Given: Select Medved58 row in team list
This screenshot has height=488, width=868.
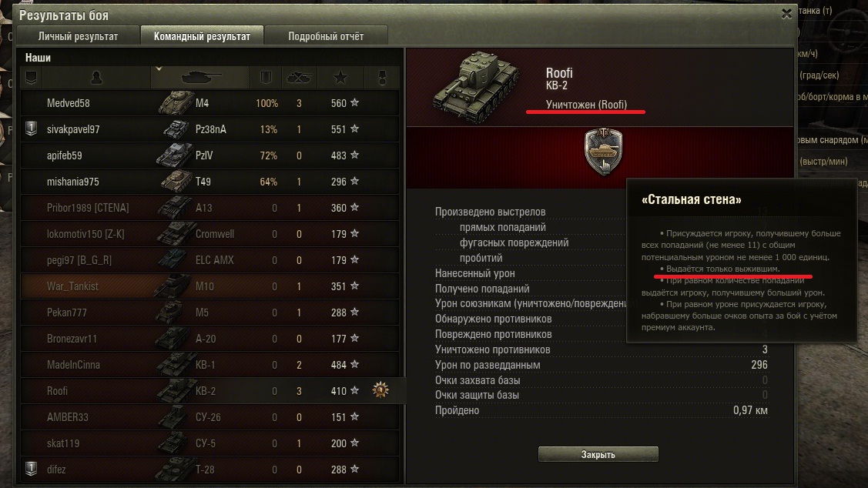Looking at the screenshot, I should tap(209, 103).
